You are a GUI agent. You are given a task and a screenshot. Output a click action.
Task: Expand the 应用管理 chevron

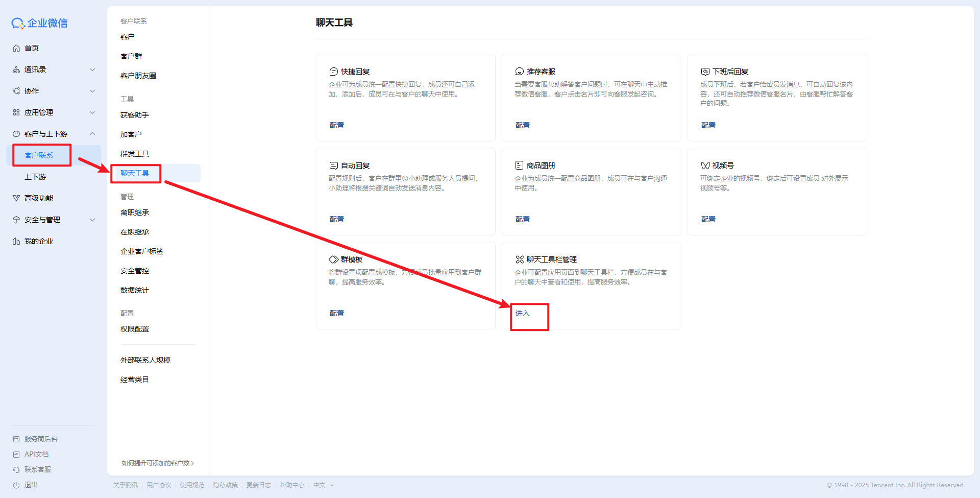click(x=92, y=112)
